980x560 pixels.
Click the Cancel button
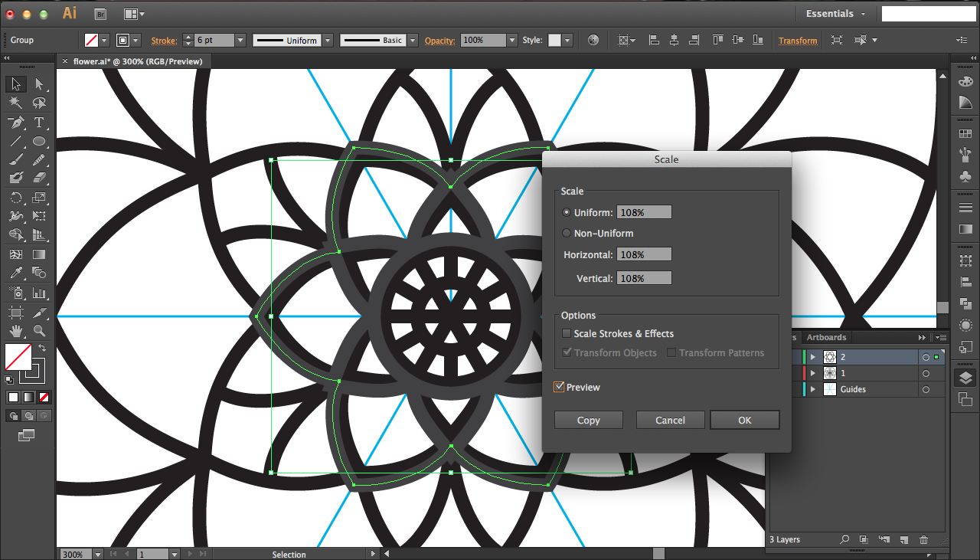[x=671, y=420]
